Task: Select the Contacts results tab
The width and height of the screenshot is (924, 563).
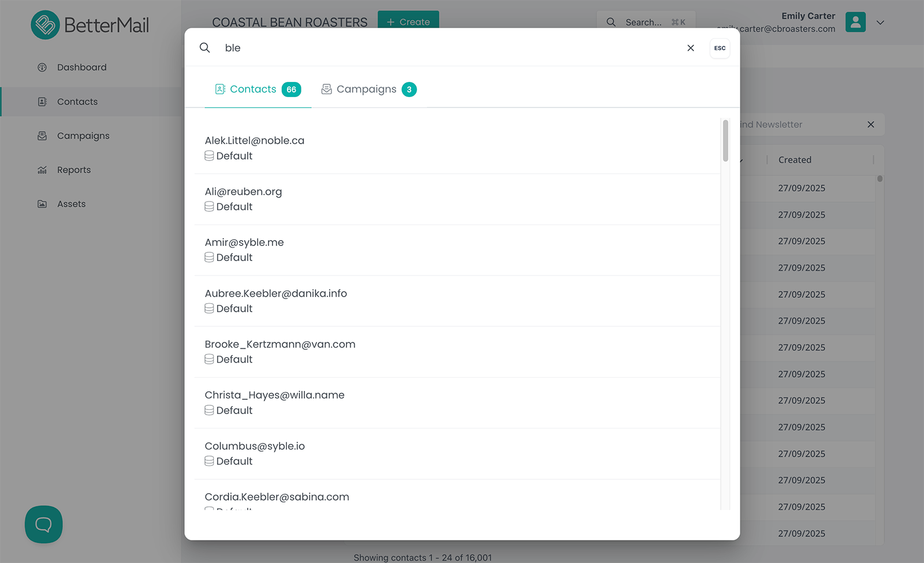Action: [258, 90]
